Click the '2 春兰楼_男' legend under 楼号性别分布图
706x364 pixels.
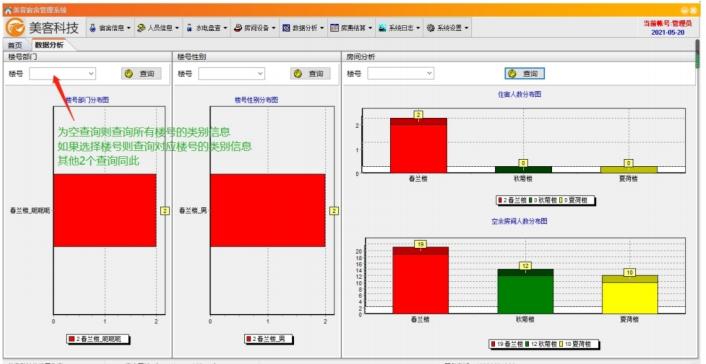[x=269, y=339]
